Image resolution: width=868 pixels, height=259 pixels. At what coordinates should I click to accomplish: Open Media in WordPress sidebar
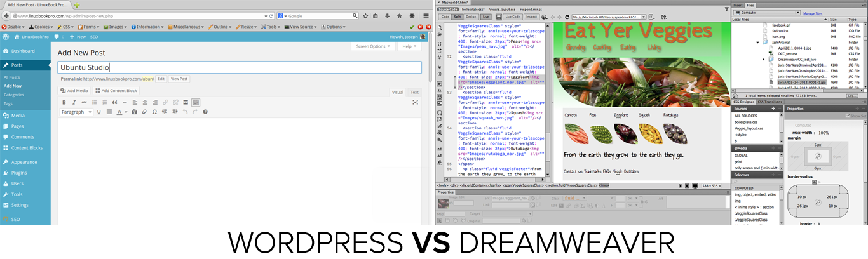(x=18, y=115)
